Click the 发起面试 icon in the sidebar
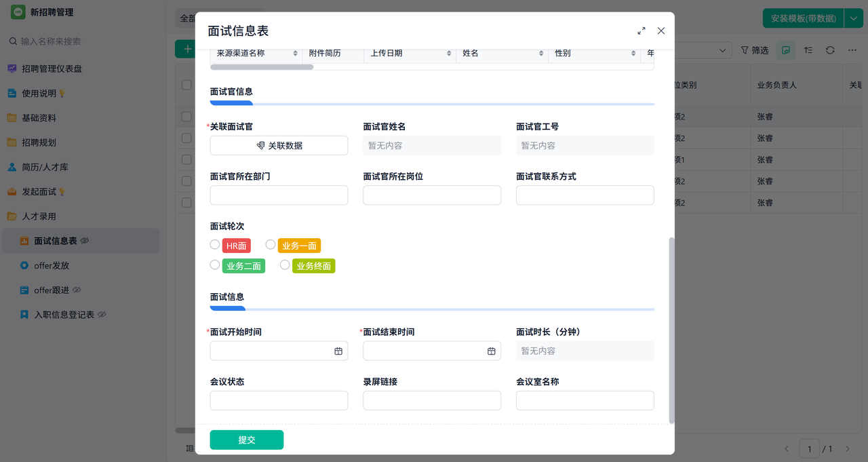This screenshot has width=868, height=462. tap(12, 191)
